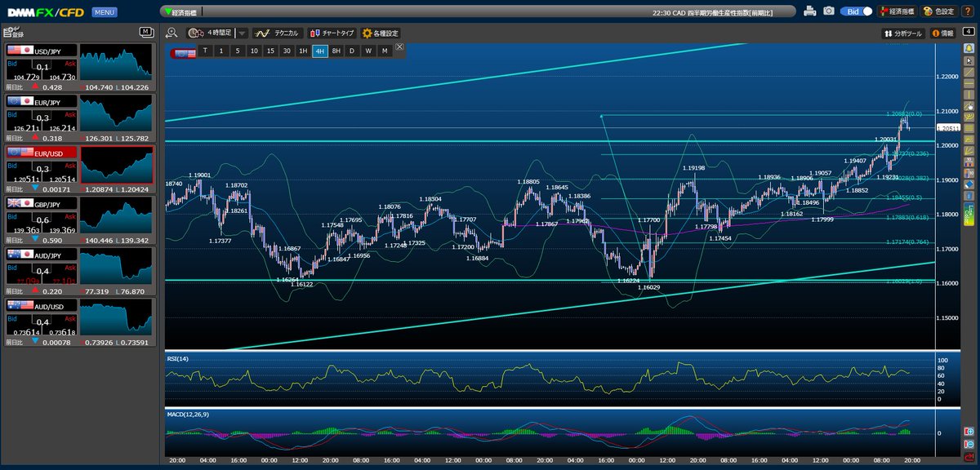The height and width of the screenshot is (470, 980).
Task: Select the Fibonacci fan arc tool
Action: (x=969, y=117)
